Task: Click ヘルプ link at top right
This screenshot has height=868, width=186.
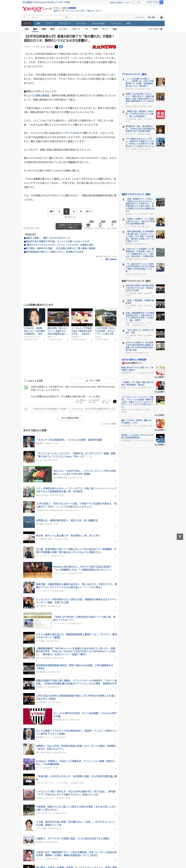Action: [x=127, y=2]
